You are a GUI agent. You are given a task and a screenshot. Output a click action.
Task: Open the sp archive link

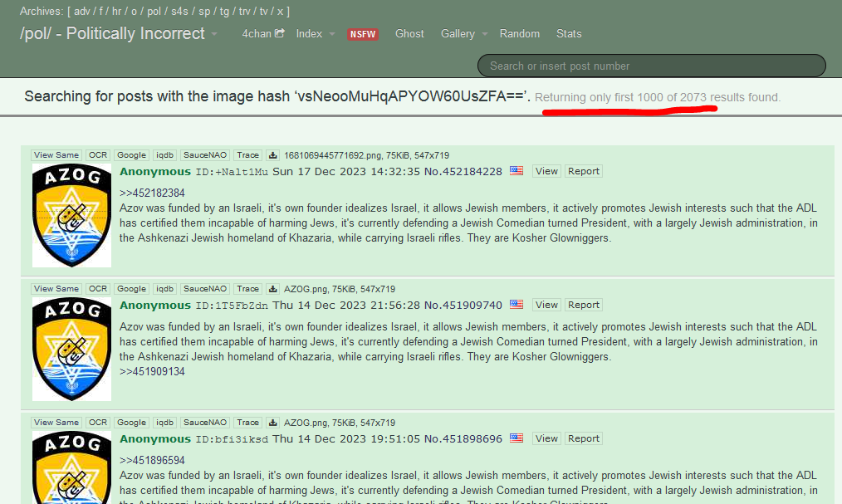[204, 11]
